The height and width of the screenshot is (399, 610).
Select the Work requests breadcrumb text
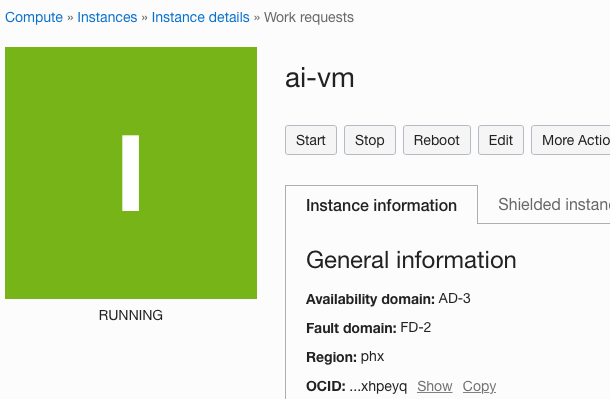[309, 18]
